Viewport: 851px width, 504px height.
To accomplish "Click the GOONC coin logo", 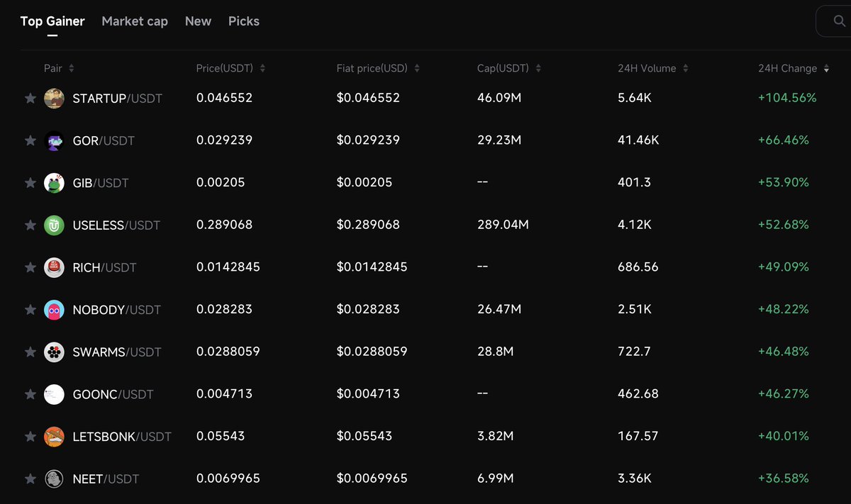I will click(54, 394).
